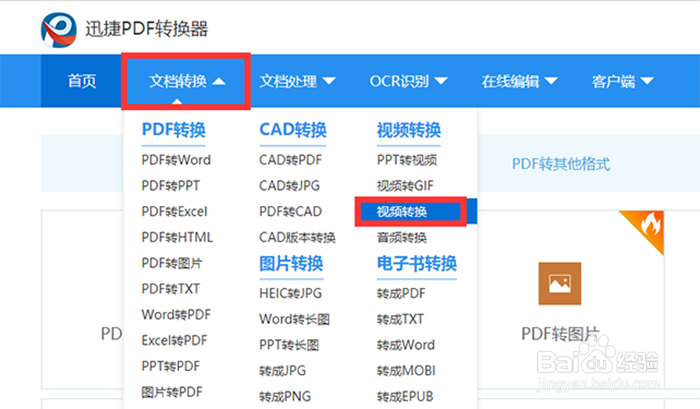Select CAD转PDF entry
The height and width of the screenshot is (409, 700).
tap(291, 160)
